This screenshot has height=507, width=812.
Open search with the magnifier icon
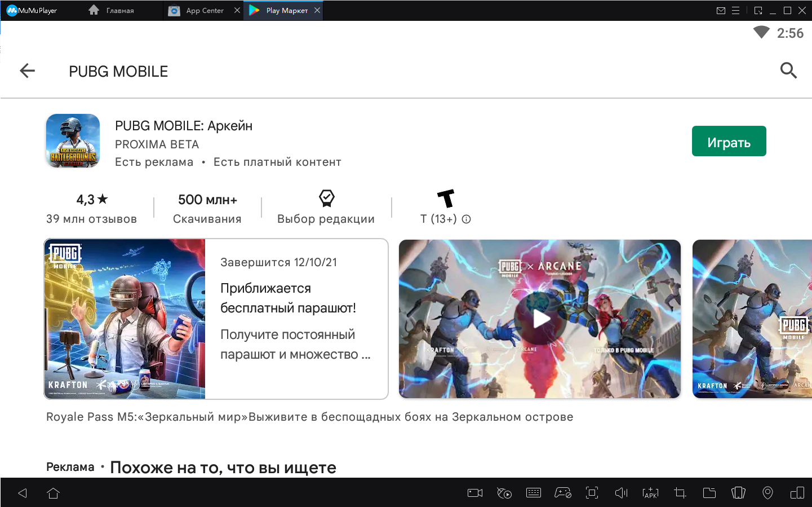pyautogui.click(x=788, y=71)
